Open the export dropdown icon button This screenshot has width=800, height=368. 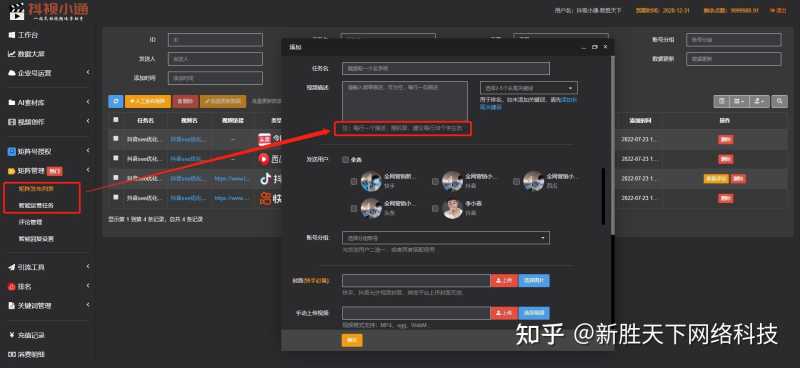click(x=758, y=102)
